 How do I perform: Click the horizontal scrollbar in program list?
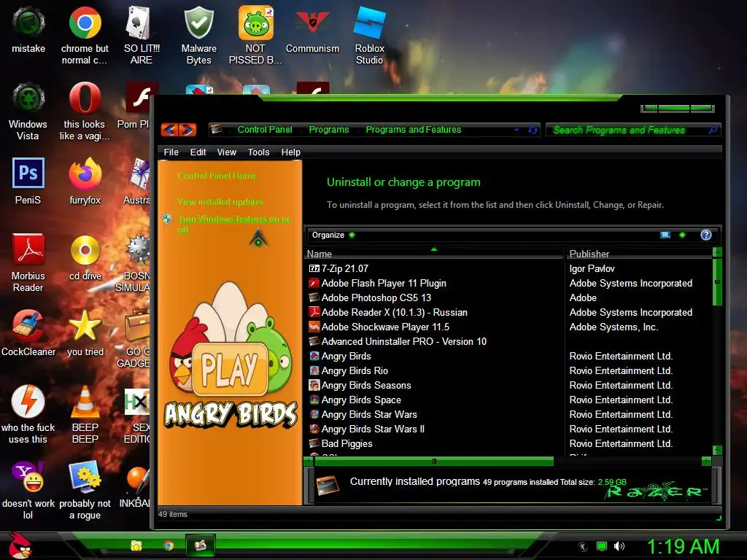pos(433,461)
